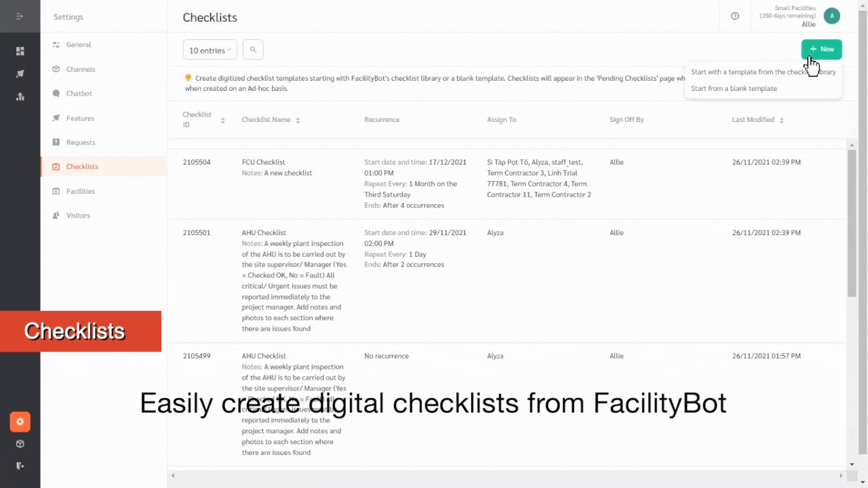The height and width of the screenshot is (488, 868).
Task: Select the Checklists settings item
Action: pyautogui.click(x=104, y=167)
